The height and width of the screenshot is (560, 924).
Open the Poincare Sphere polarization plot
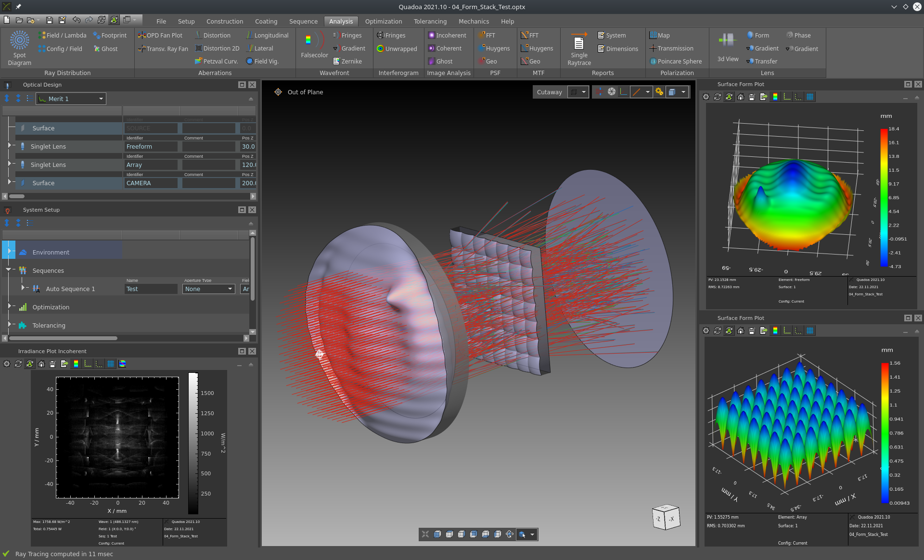pyautogui.click(x=676, y=61)
